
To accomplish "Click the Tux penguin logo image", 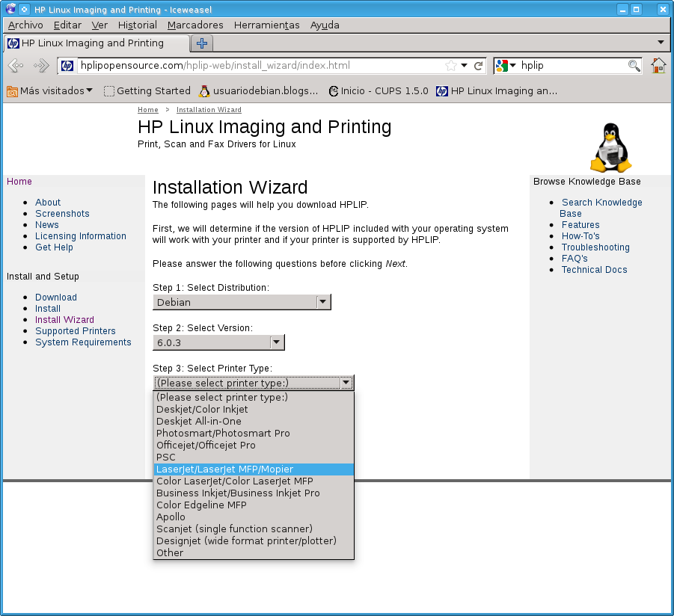I will click(x=611, y=147).
